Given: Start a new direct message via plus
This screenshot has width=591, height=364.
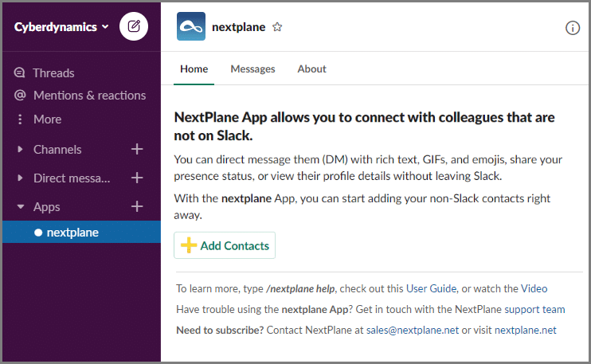Looking at the screenshot, I should point(137,178).
